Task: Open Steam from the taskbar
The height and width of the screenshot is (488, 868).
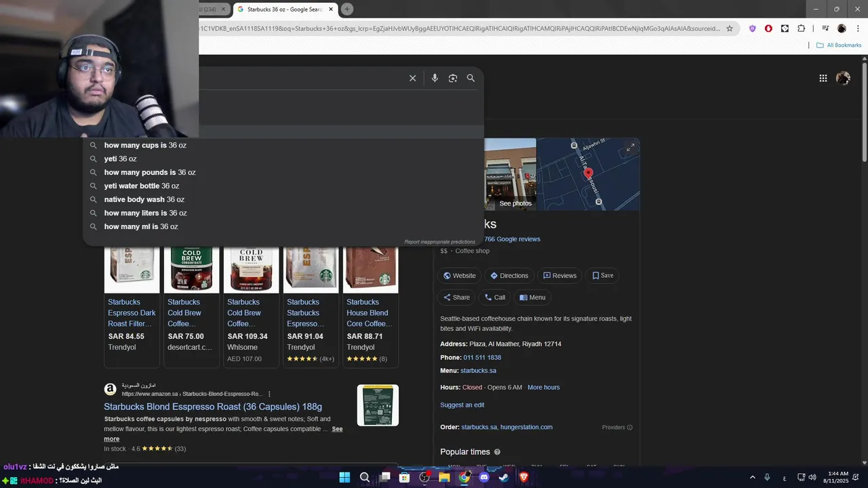Action: [x=504, y=477]
